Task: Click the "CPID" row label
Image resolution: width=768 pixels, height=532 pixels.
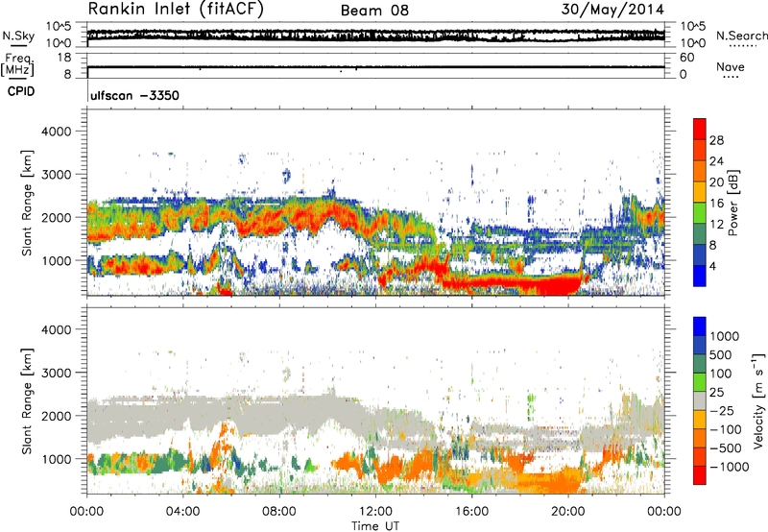Action: pyautogui.click(x=21, y=91)
